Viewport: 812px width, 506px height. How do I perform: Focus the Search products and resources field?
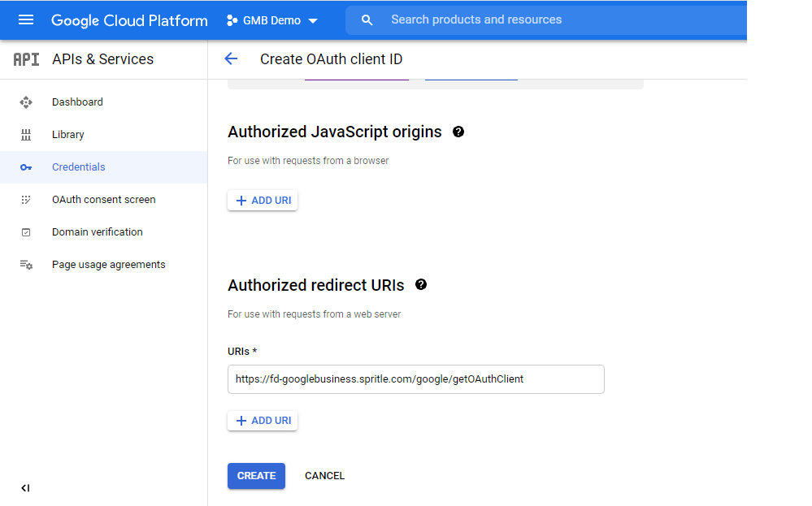click(546, 20)
